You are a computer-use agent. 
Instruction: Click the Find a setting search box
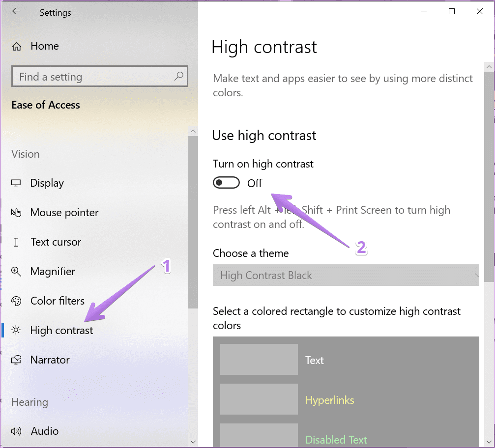pyautogui.click(x=100, y=76)
